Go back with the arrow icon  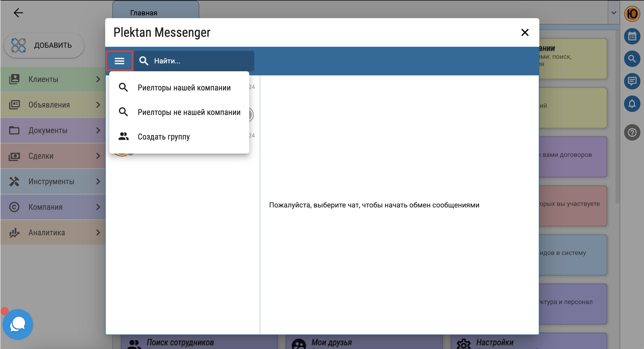18,13
